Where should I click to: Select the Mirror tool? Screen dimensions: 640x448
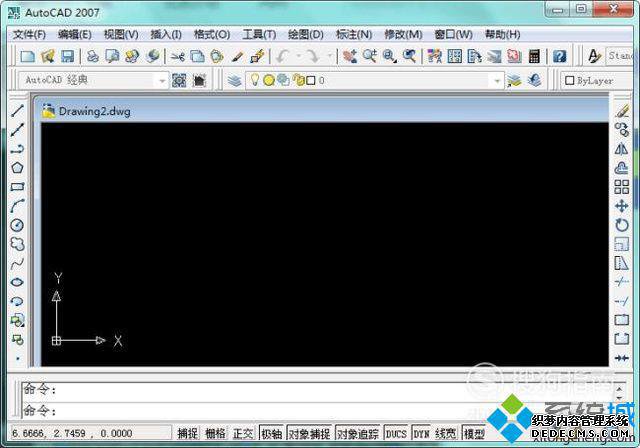click(x=622, y=149)
